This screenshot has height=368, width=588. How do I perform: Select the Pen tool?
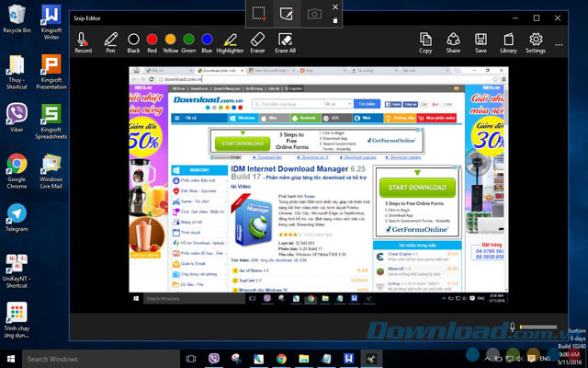pyautogui.click(x=111, y=42)
